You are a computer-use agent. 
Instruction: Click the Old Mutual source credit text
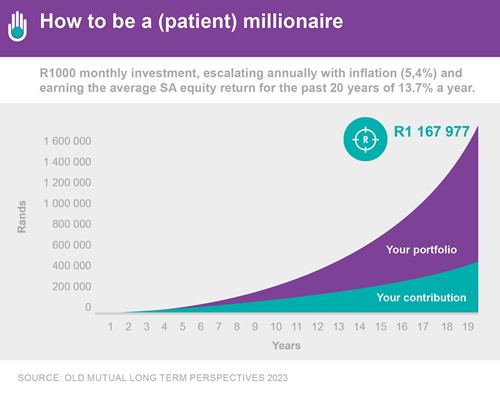click(153, 378)
